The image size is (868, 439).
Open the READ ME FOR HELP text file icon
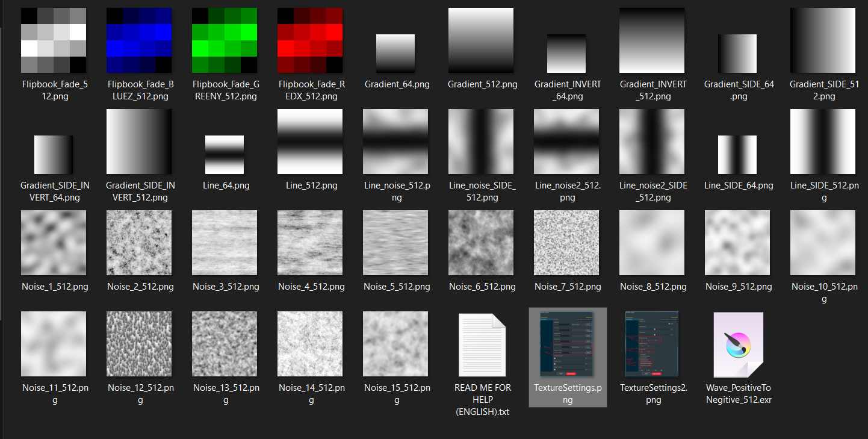click(482, 344)
